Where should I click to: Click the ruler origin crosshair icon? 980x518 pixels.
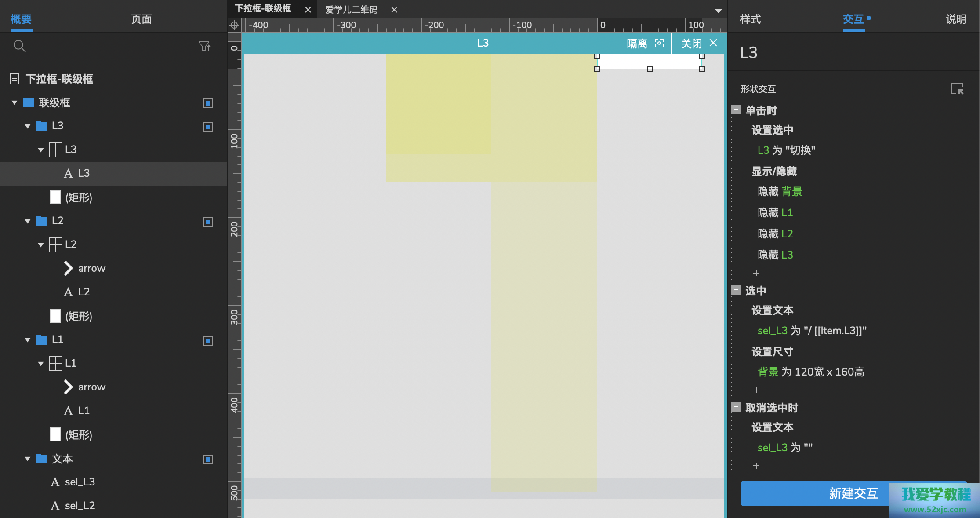click(x=234, y=26)
